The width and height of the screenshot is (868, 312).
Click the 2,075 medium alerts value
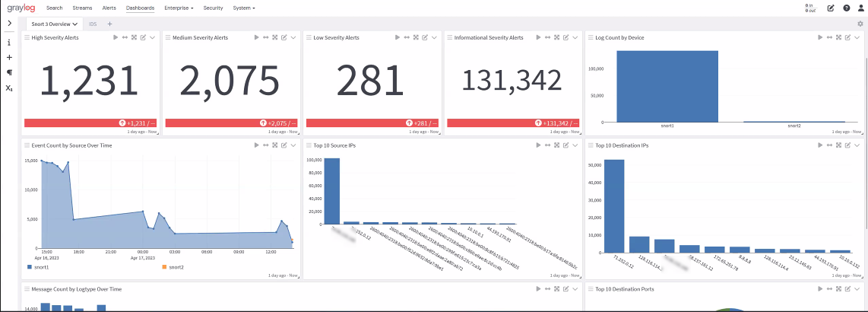coord(230,81)
